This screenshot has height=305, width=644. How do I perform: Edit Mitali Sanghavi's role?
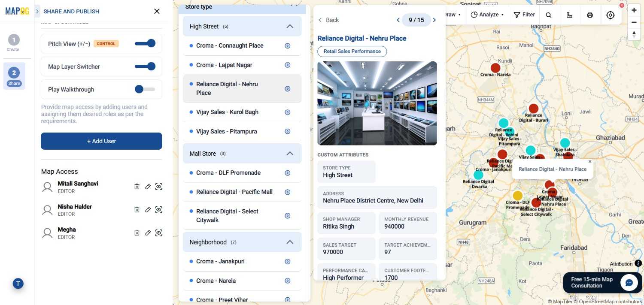(x=148, y=186)
